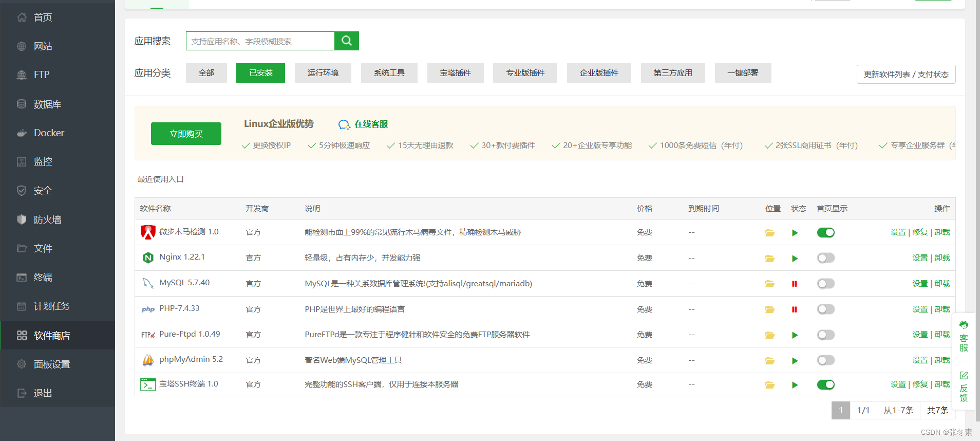Screen dimensions: 980x441
Task: Click running status icon of Nginx
Action: point(795,259)
